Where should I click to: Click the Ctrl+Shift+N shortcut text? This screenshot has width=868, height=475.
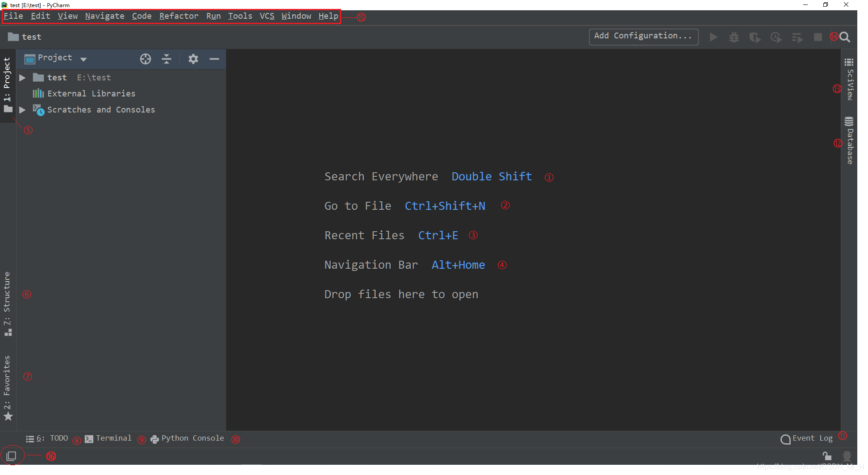[445, 206]
